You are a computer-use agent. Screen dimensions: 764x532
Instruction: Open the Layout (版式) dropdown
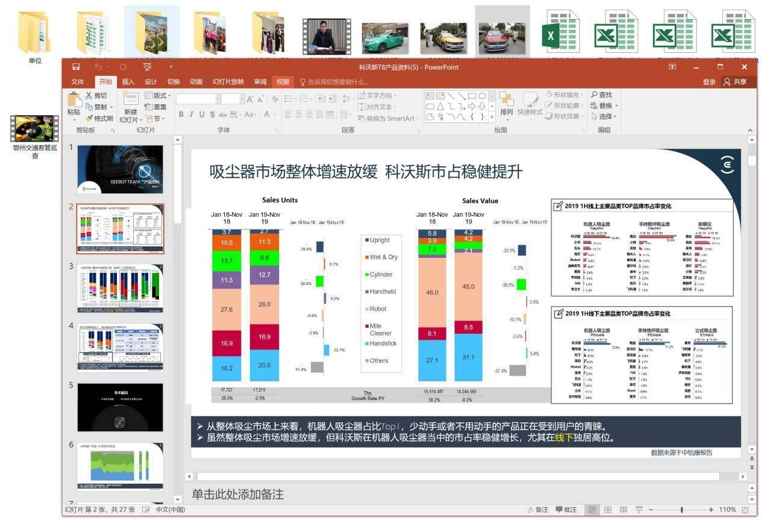158,95
